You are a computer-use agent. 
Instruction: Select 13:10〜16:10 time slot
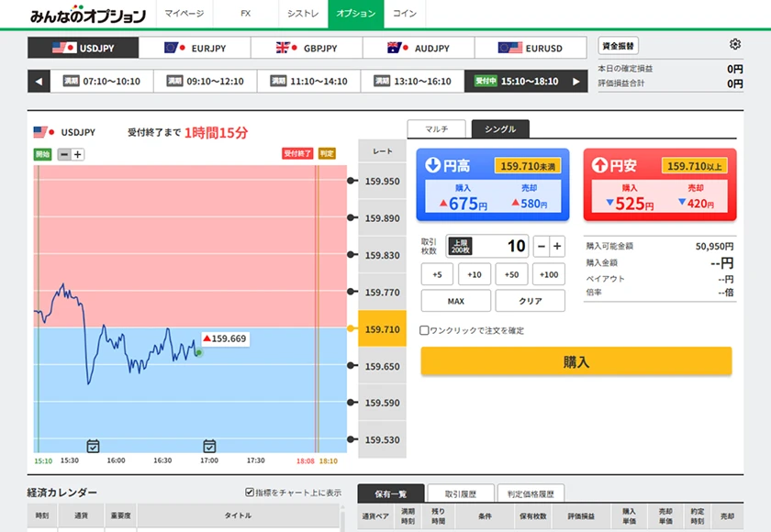pos(413,82)
